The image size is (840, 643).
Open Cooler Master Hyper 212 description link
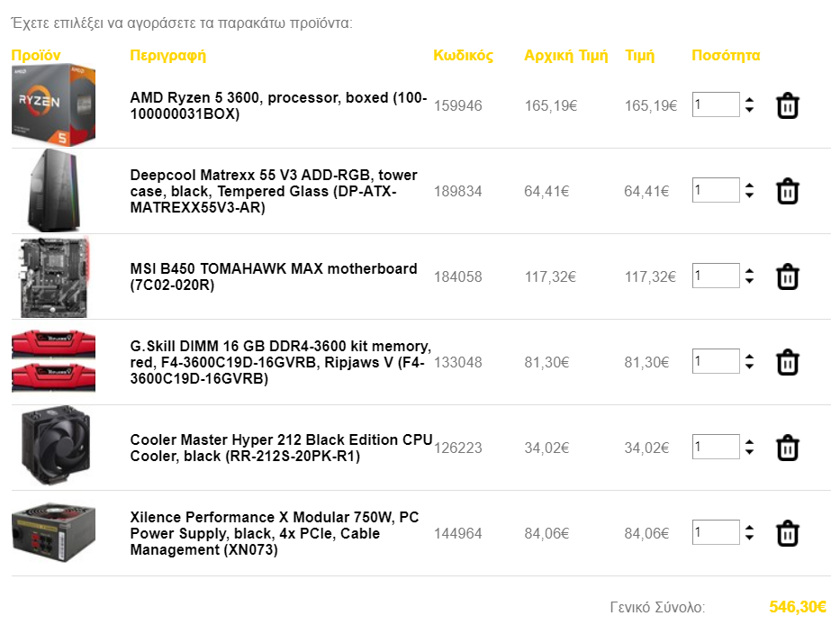tap(281, 448)
